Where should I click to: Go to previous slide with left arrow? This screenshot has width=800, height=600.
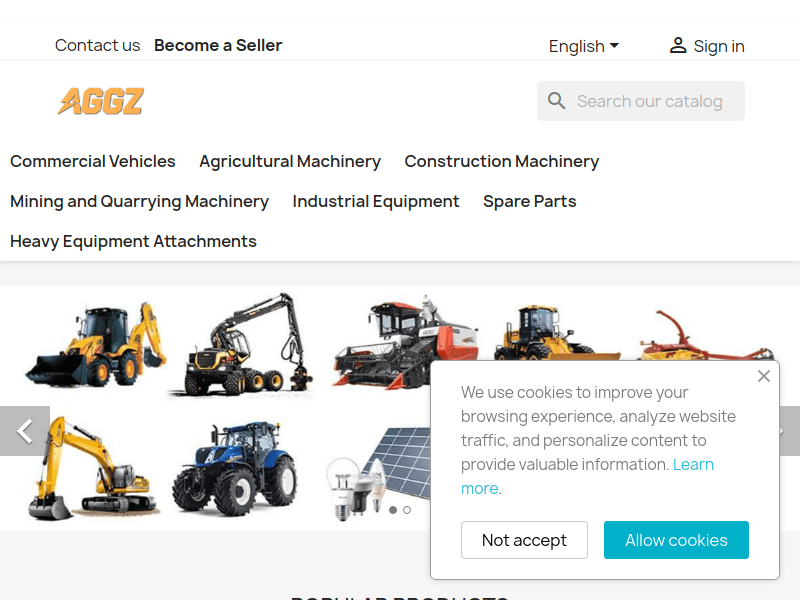point(24,431)
